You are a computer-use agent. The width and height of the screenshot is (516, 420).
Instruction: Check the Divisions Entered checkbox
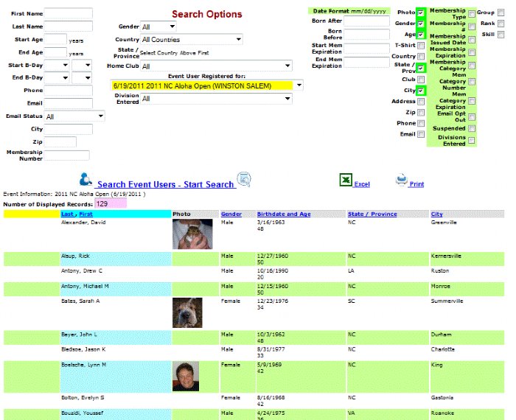[x=472, y=141]
